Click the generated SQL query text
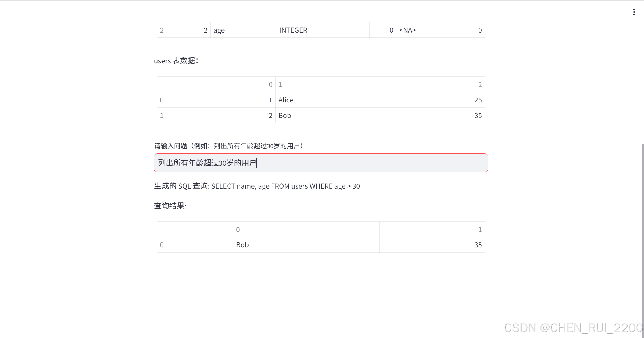Image resolution: width=644 pixels, height=338 pixels. click(x=285, y=186)
